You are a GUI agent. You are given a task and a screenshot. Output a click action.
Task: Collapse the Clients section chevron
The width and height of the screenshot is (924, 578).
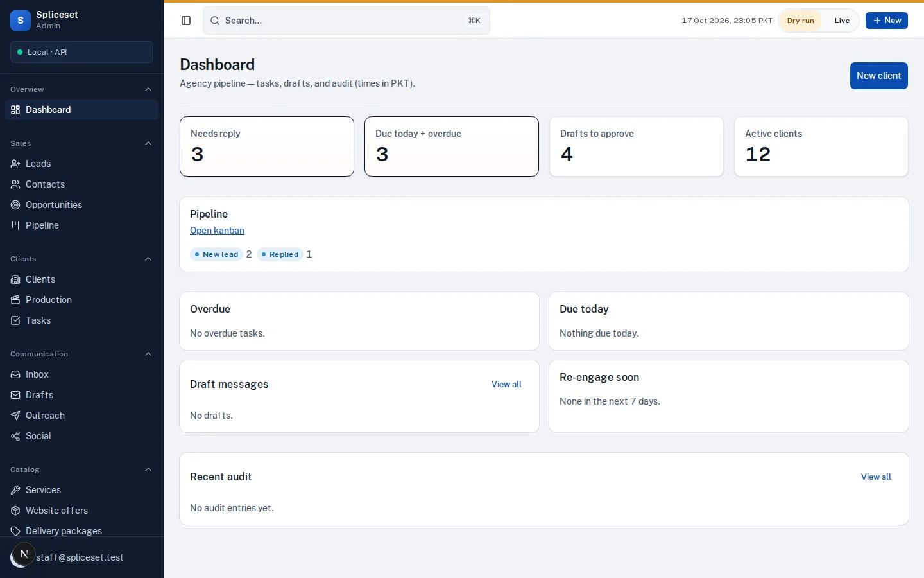tap(148, 259)
